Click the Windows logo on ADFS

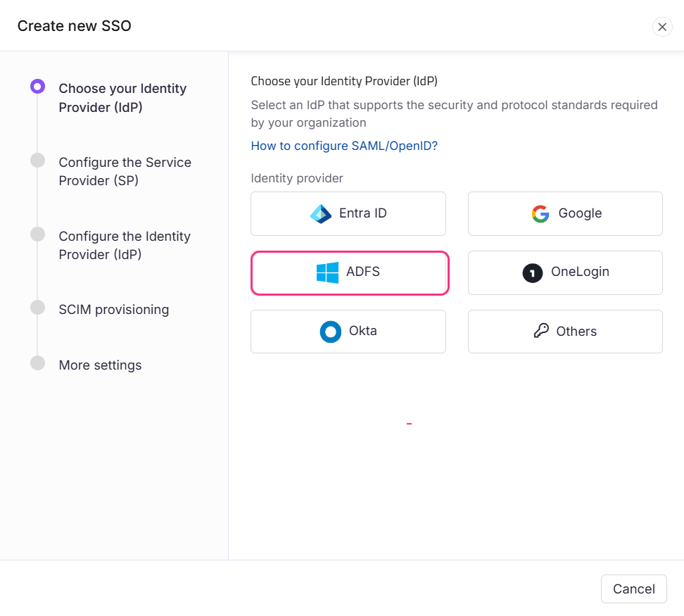coord(328,272)
